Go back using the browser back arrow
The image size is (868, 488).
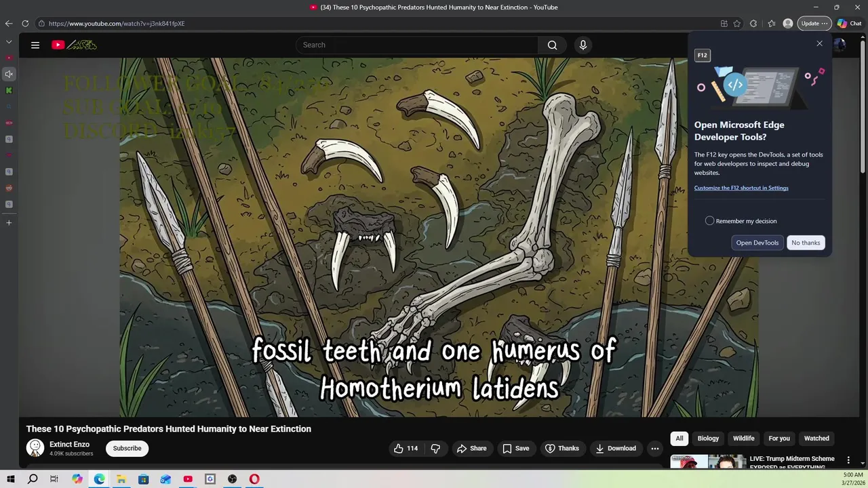pos(9,24)
